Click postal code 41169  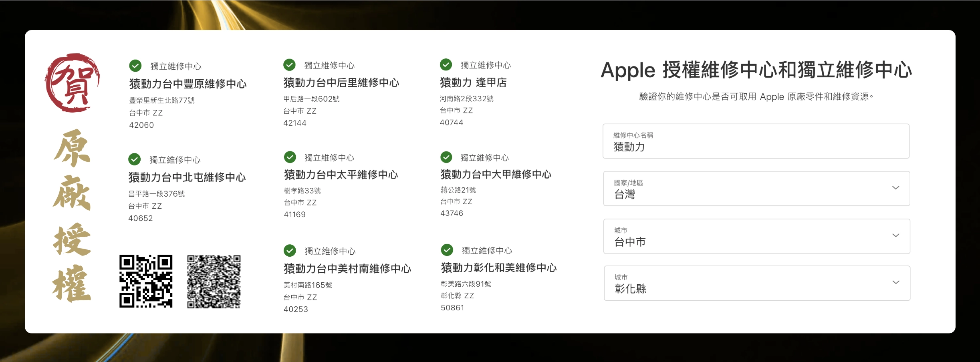coord(295,214)
